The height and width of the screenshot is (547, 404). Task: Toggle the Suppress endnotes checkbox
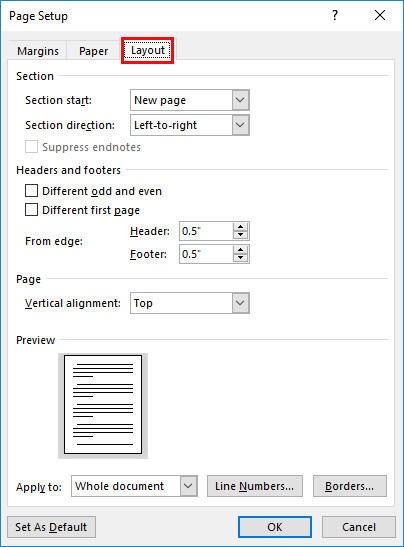click(31, 147)
